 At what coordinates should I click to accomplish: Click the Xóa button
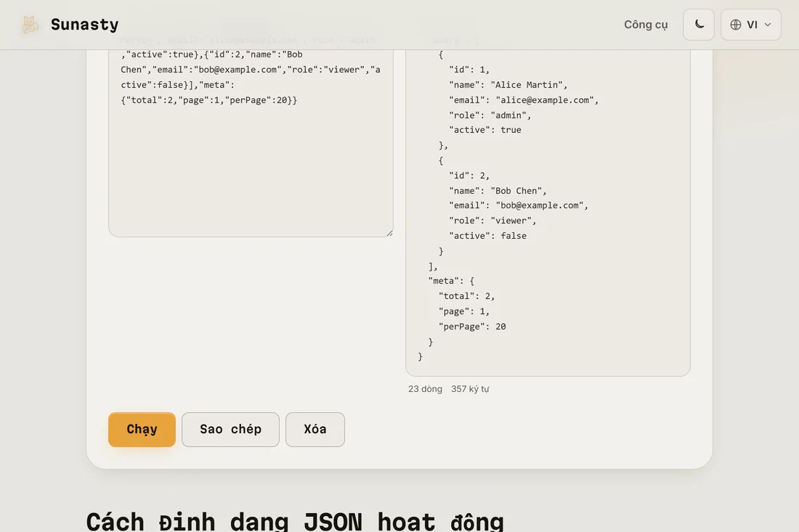tap(315, 430)
